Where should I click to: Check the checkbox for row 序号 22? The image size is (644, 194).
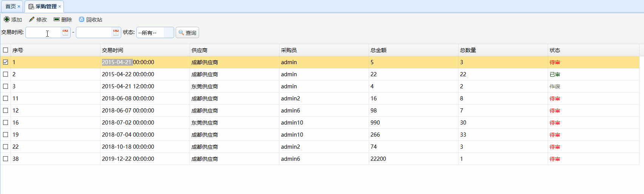[x=6, y=146]
